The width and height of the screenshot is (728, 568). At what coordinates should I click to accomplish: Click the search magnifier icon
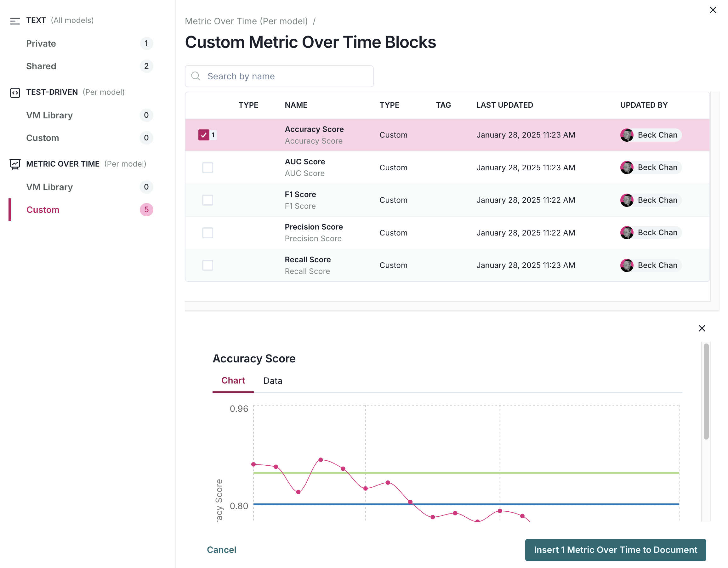pos(196,76)
